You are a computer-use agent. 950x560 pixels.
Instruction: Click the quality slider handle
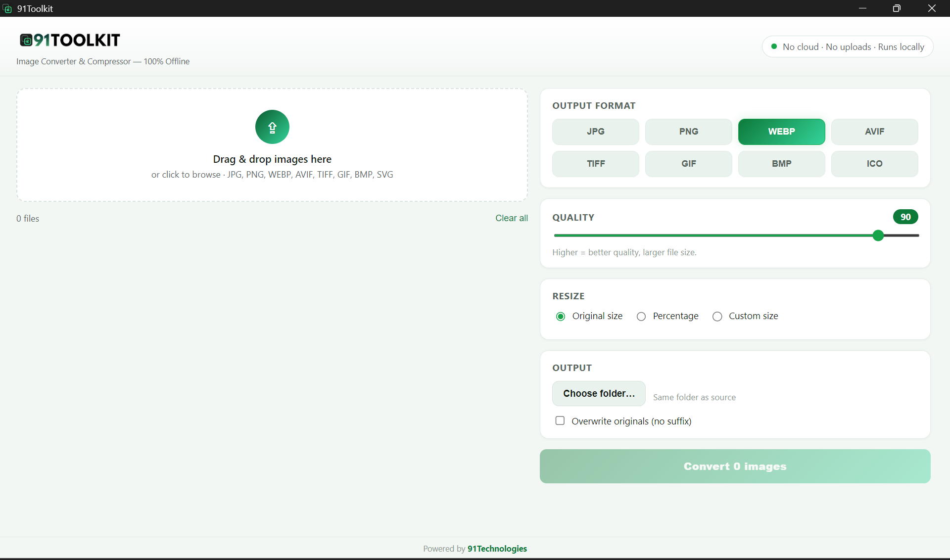click(x=878, y=235)
